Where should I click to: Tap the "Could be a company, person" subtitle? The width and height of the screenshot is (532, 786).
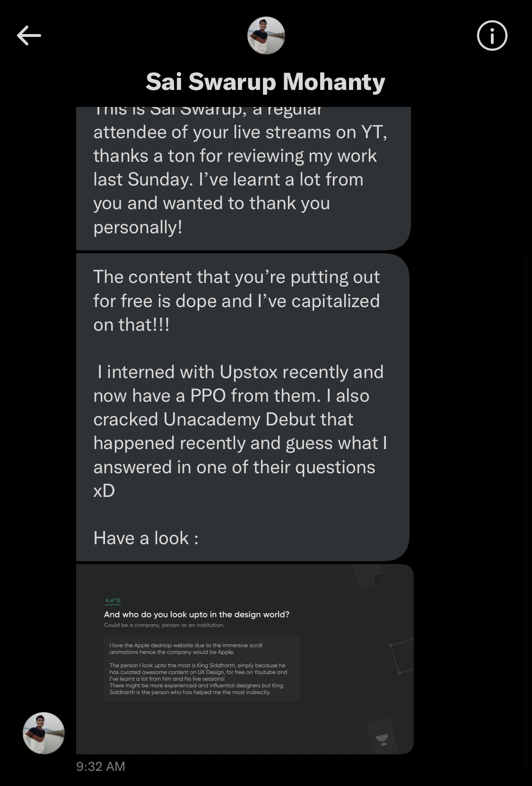(164, 625)
